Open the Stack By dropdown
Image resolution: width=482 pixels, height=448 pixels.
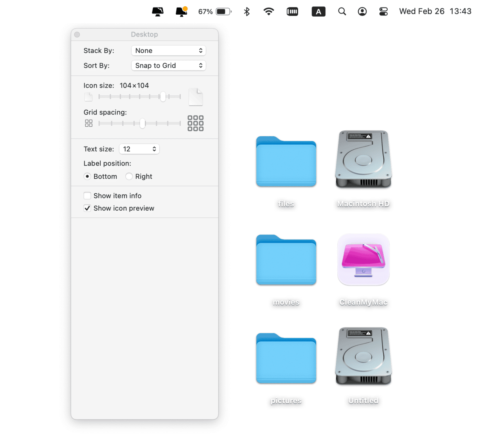(x=168, y=51)
